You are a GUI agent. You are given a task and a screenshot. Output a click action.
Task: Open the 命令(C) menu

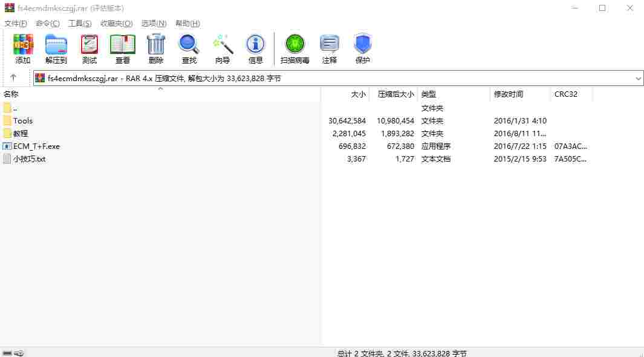coord(48,23)
